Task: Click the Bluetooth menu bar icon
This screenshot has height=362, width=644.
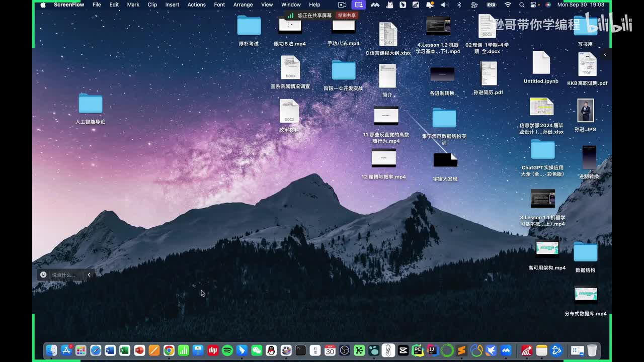Action: [459, 5]
